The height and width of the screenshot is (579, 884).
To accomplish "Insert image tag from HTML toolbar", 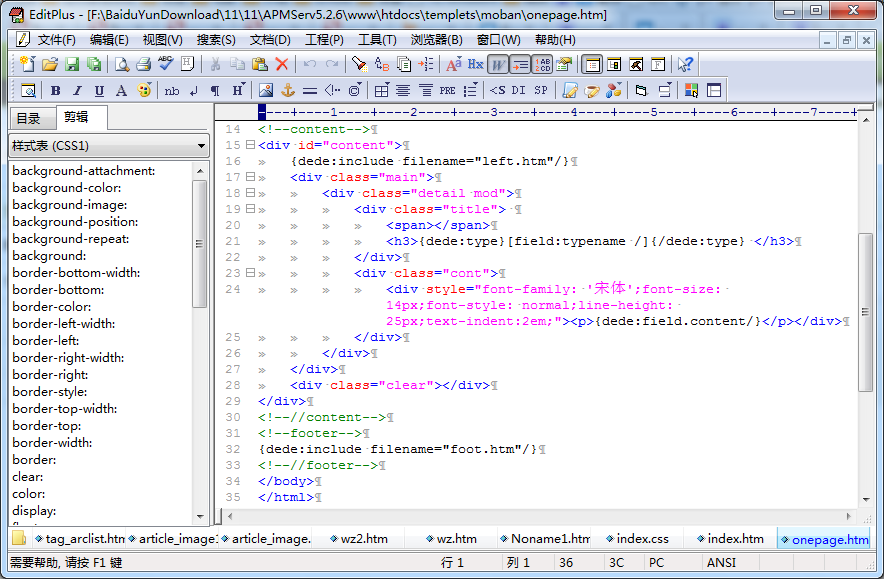I will click(x=266, y=90).
